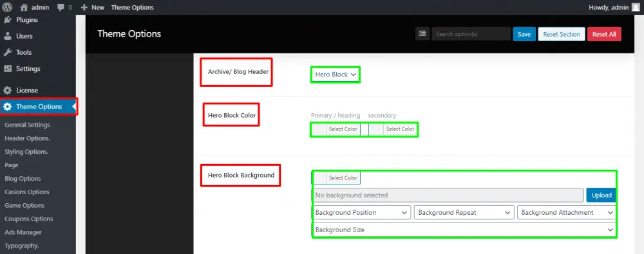Click the red Reset All button
The image size is (644, 254).
[x=604, y=34]
